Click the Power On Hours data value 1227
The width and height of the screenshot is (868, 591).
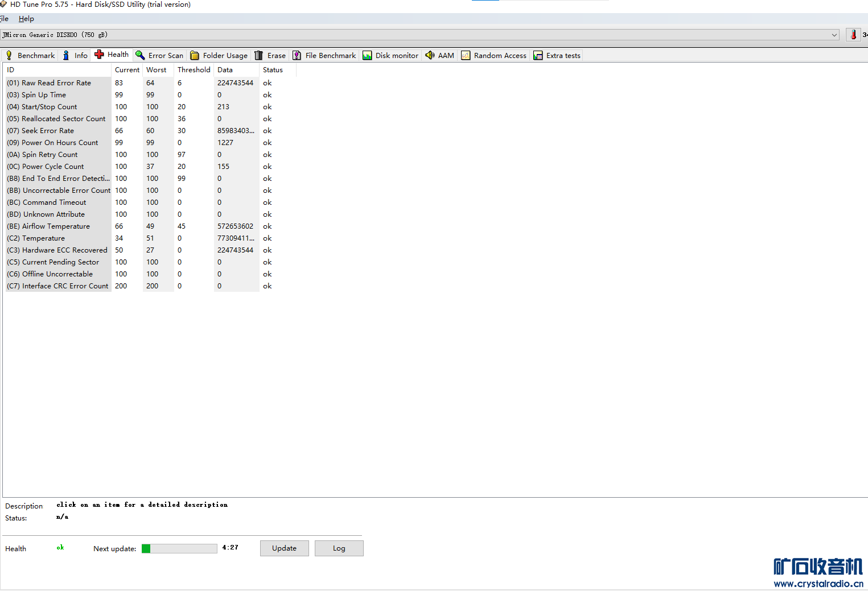coord(225,143)
